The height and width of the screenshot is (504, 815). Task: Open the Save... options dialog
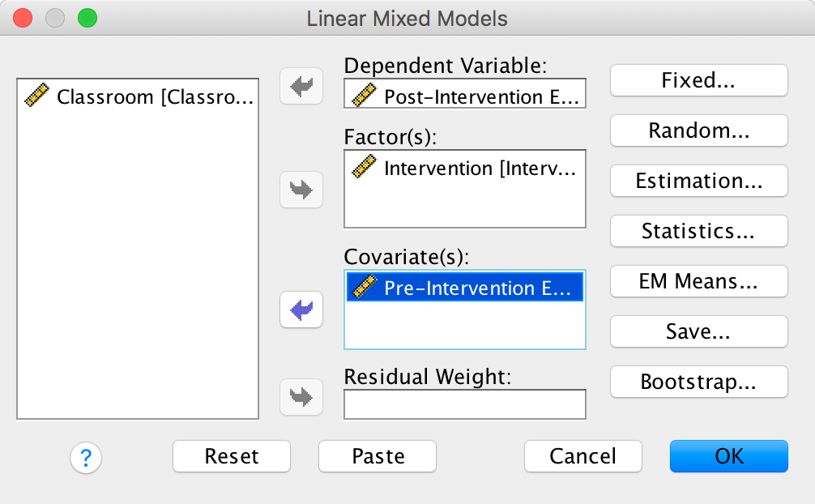tap(698, 331)
